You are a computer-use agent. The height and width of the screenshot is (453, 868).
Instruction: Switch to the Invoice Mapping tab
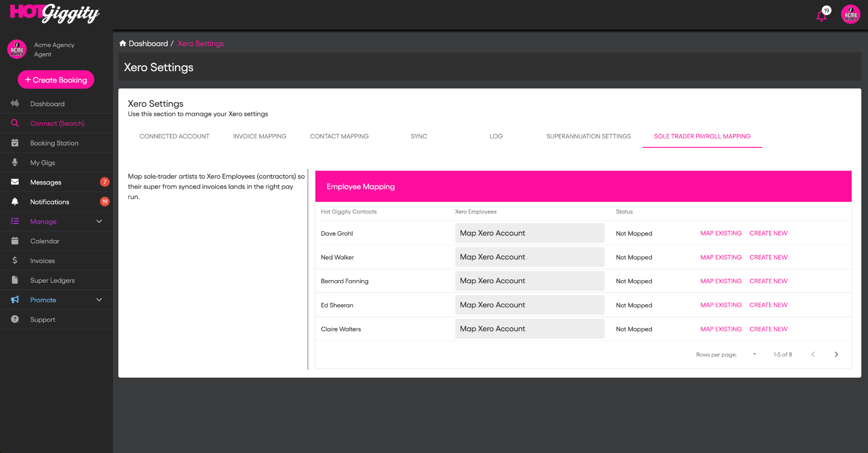(259, 136)
